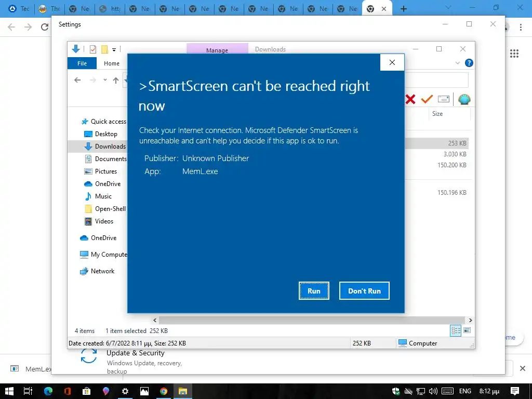This screenshot has width=532, height=399.
Task: Click the 150.200 KB file size
Action: click(451, 165)
